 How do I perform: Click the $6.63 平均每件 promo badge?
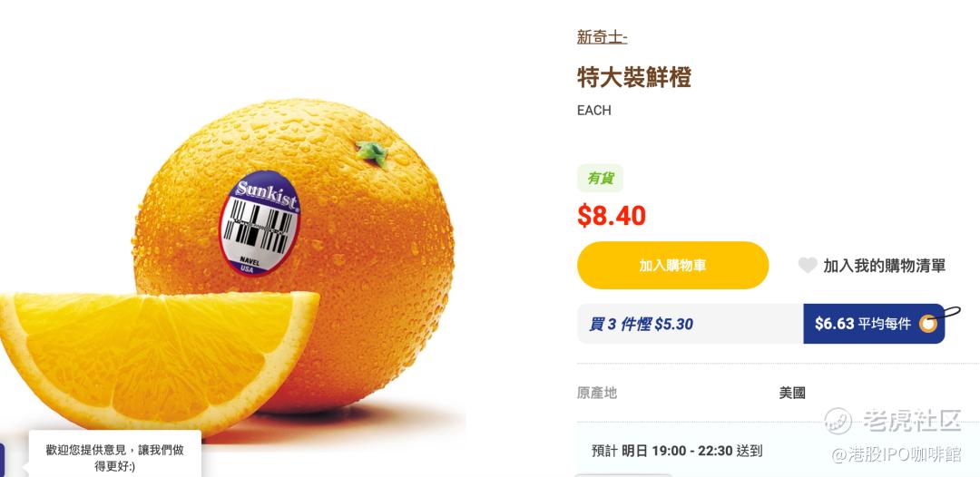[874, 324]
